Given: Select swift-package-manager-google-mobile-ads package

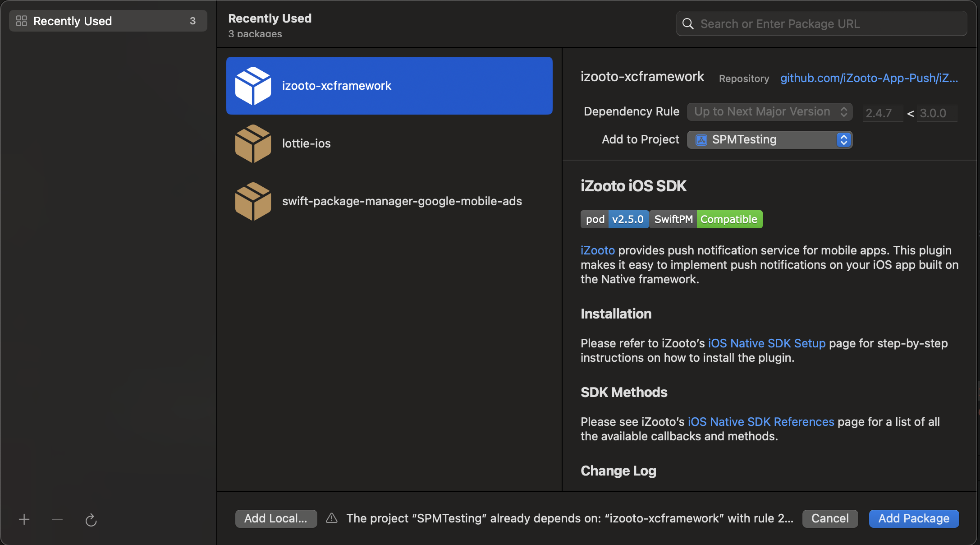Looking at the screenshot, I should click(401, 201).
